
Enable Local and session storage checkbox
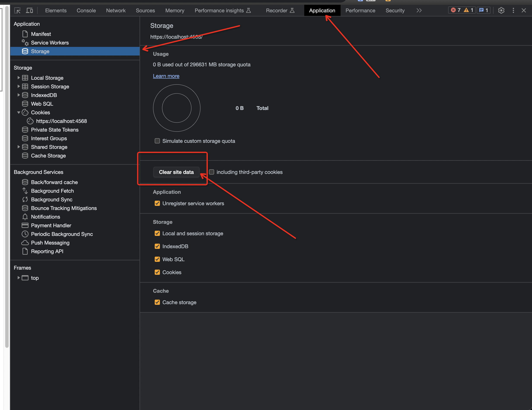tap(157, 234)
